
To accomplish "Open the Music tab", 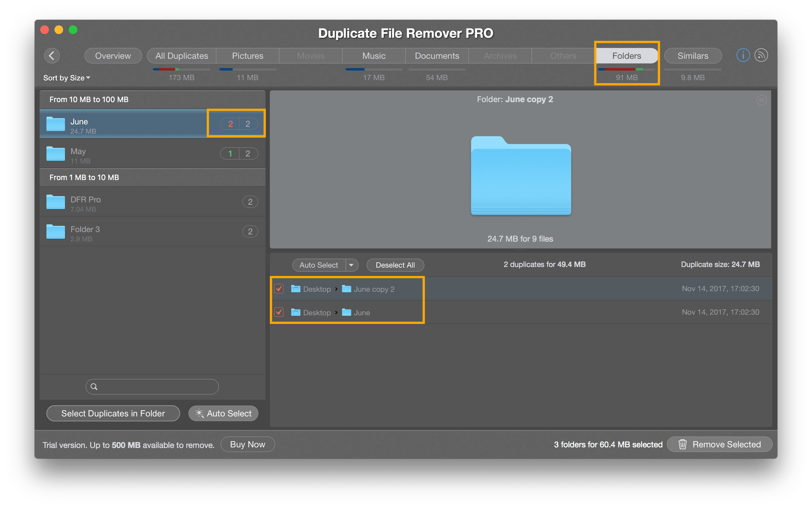I will (374, 56).
